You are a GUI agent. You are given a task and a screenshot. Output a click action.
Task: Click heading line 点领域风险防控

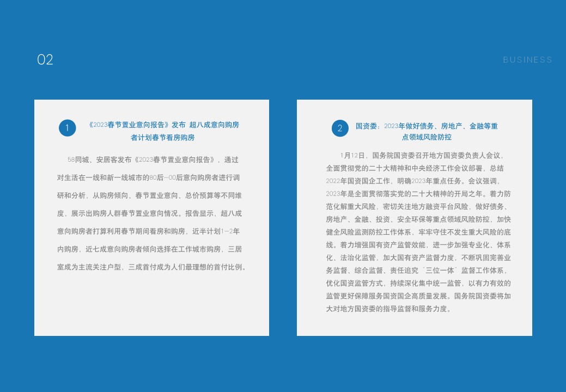click(x=427, y=137)
